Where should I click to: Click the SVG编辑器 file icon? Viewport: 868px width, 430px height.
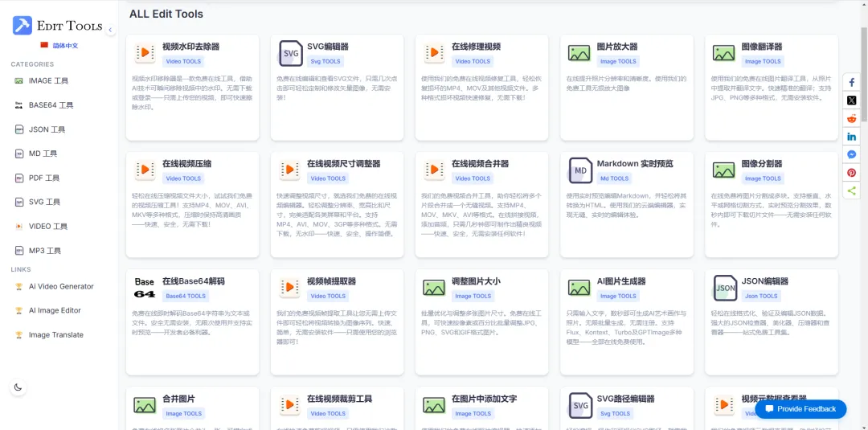pyautogui.click(x=291, y=53)
